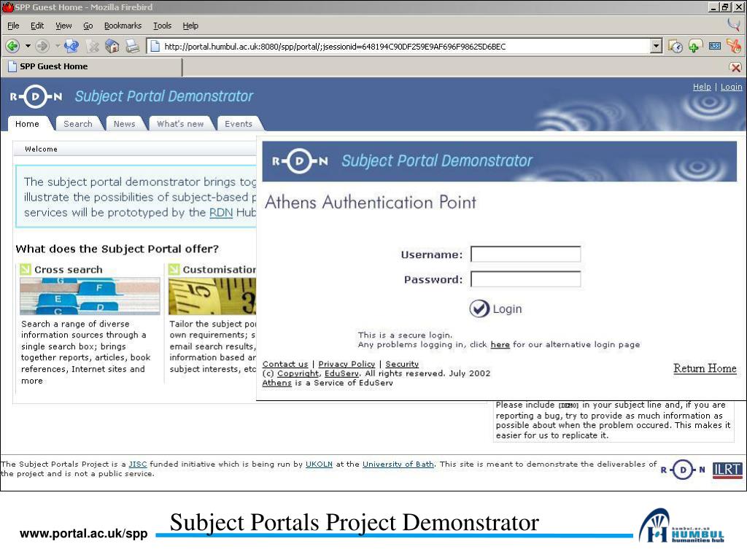The image size is (747, 560).
Task: Click the Stop loading icon
Action: [93, 46]
